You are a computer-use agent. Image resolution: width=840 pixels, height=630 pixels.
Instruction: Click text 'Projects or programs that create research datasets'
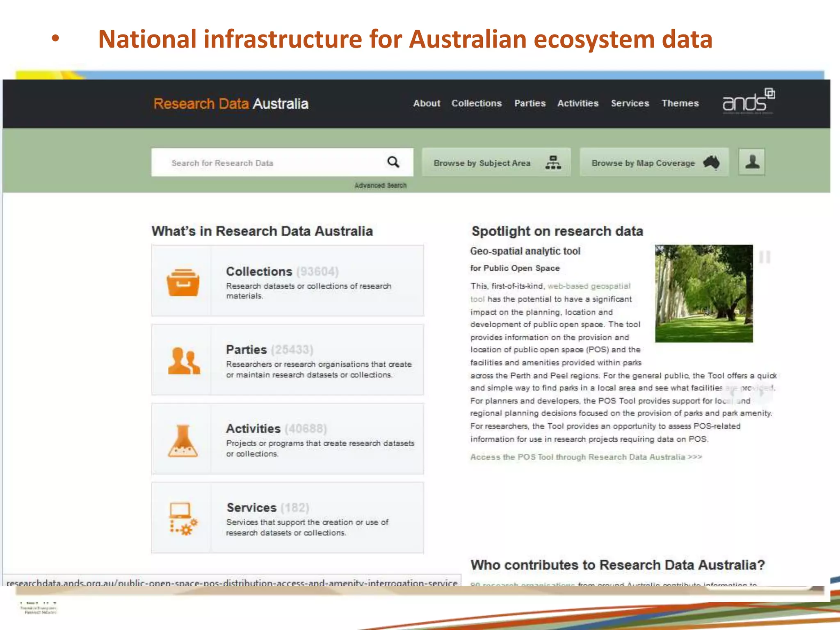[x=320, y=443]
